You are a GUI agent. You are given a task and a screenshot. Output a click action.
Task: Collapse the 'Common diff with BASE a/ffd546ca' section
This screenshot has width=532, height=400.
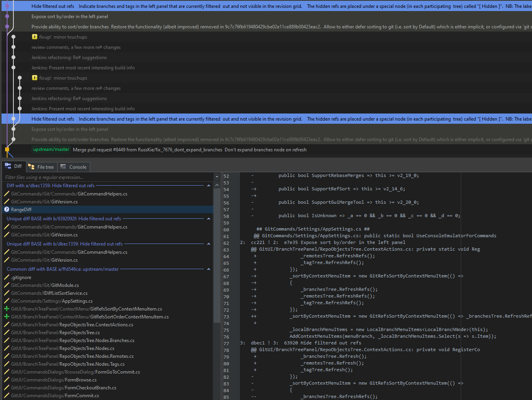click(x=209, y=269)
